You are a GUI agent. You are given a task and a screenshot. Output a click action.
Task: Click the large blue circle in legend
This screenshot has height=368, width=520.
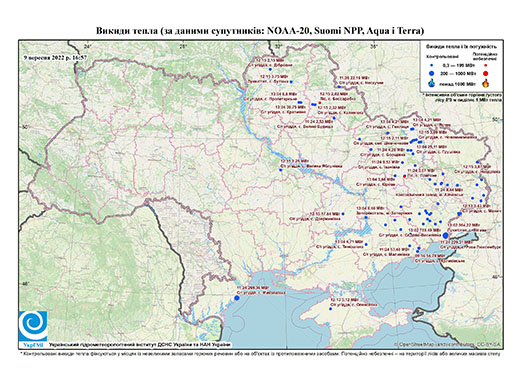click(432, 73)
